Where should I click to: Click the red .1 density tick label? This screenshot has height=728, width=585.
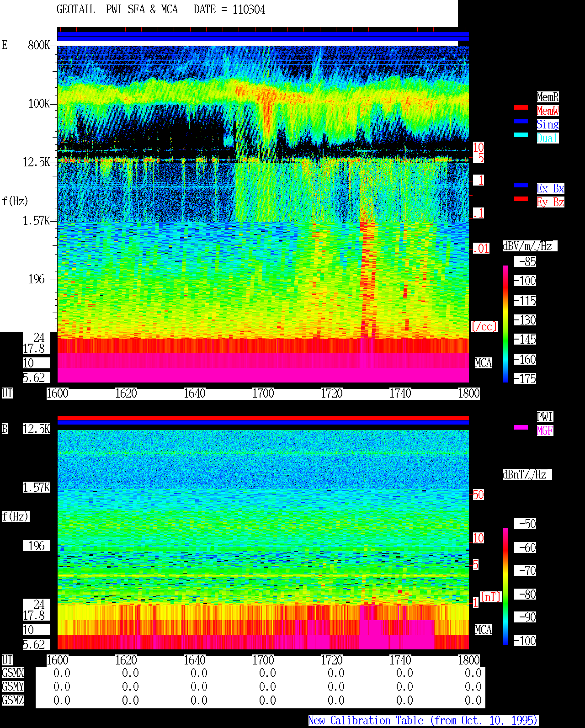[x=479, y=213]
